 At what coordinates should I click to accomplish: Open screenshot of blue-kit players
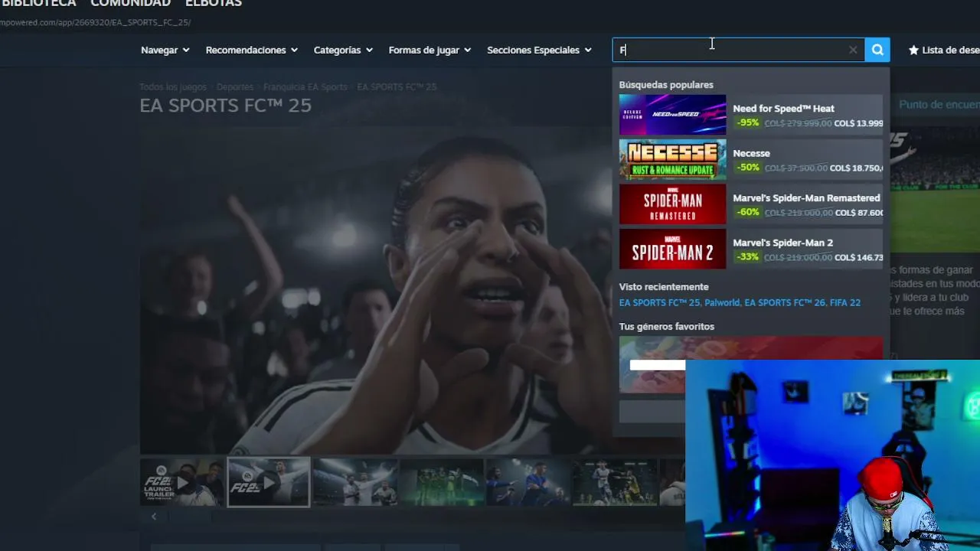click(528, 482)
